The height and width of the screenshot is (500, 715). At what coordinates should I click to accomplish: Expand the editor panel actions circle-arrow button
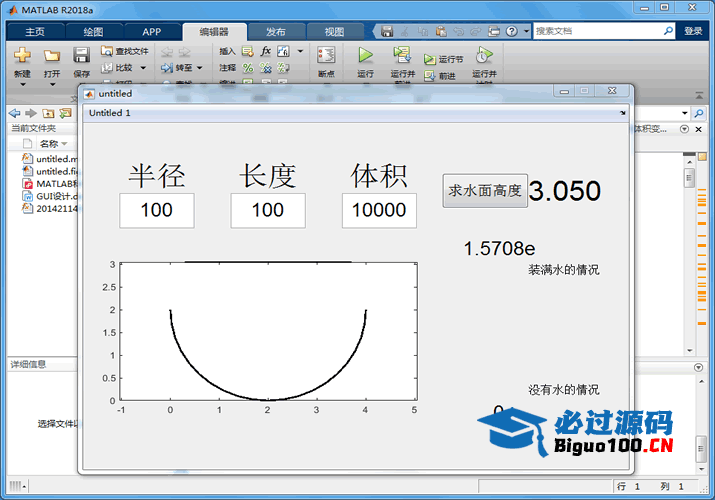pyautogui.click(x=684, y=129)
